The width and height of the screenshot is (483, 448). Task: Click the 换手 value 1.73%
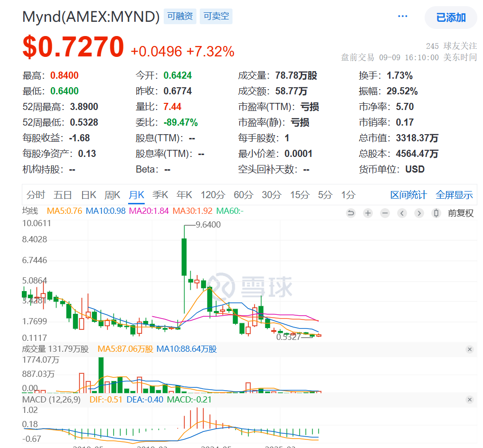[x=399, y=75]
